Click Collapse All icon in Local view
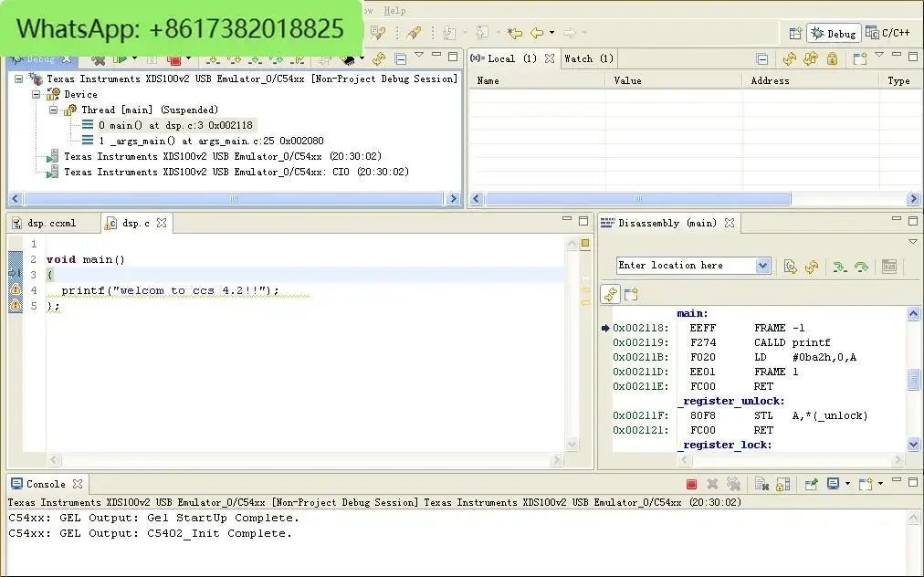The width and height of the screenshot is (924, 577). (762, 58)
